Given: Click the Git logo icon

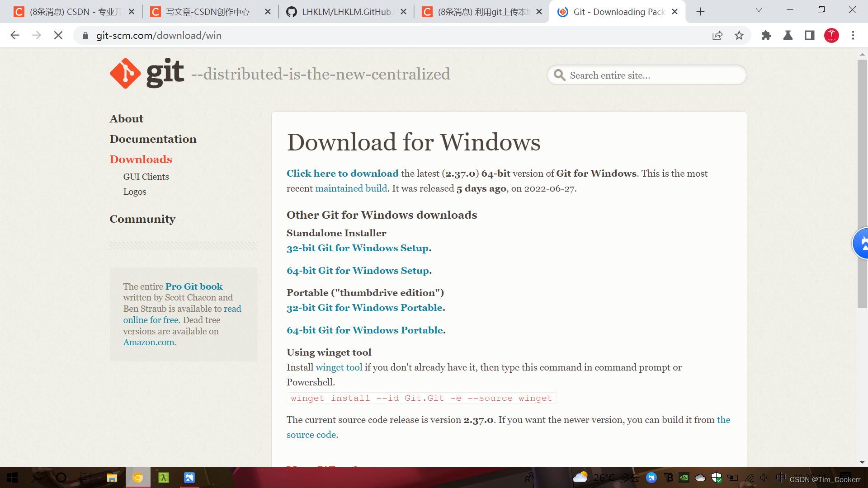Looking at the screenshot, I should 125,73.
